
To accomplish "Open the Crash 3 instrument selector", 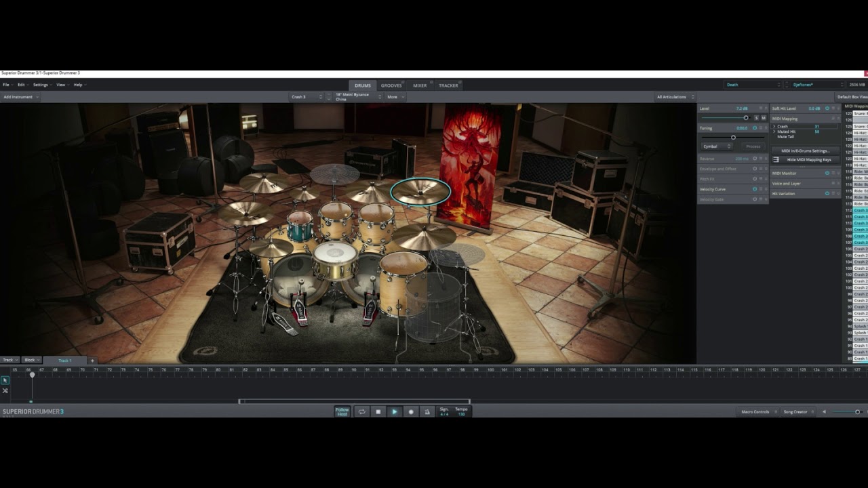I will pos(307,97).
